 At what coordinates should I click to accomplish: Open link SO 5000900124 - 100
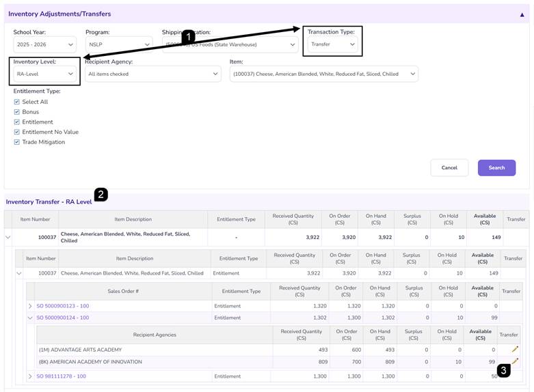point(63,318)
